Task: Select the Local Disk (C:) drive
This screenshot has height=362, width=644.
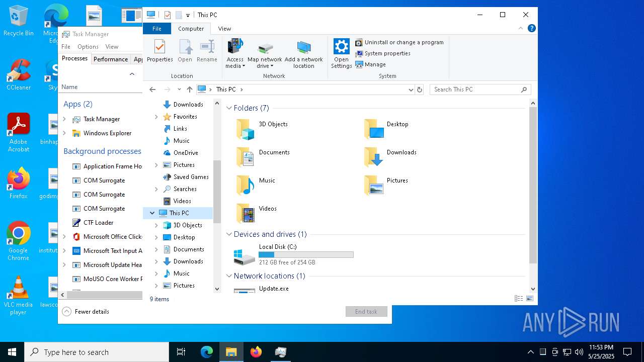Action: [294, 255]
